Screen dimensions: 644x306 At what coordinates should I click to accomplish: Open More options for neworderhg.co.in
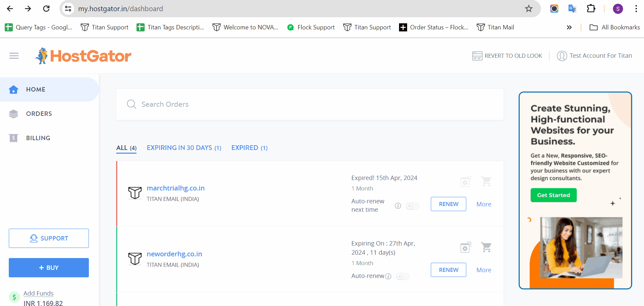pyautogui.click(x=484, y=270)
